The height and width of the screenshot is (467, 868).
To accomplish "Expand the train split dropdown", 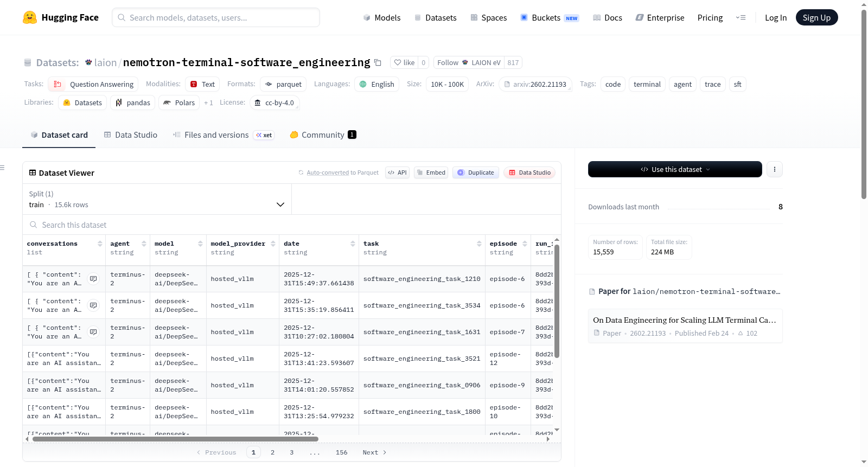I will click(157, 199).
